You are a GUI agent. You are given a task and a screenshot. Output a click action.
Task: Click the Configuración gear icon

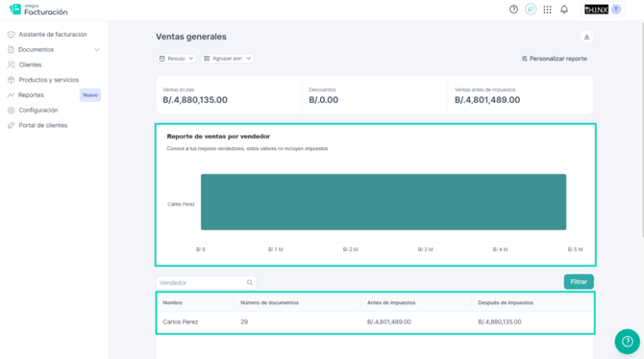(x=12, y=111)
